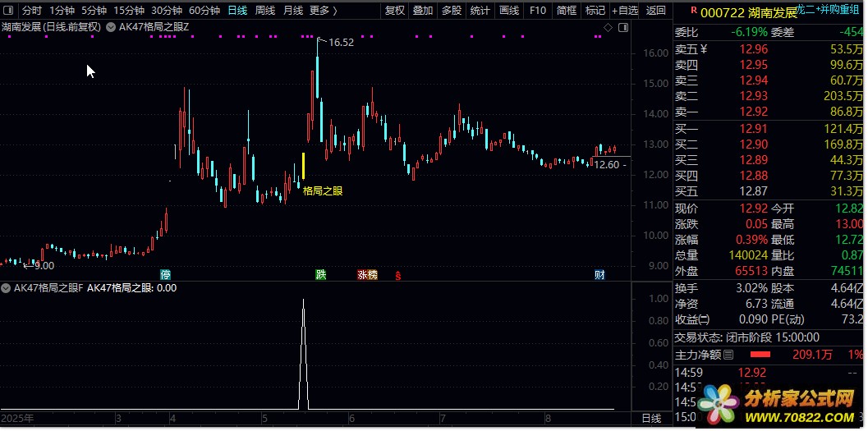This screenshot has height=431, width=868.
Task: Click the 标记 mark button
Action: (595, 10)
